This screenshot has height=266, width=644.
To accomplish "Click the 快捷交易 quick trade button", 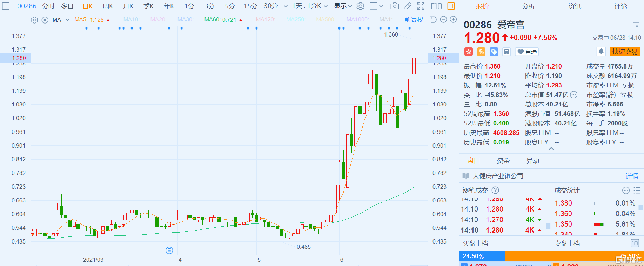I will pos(625,52).
